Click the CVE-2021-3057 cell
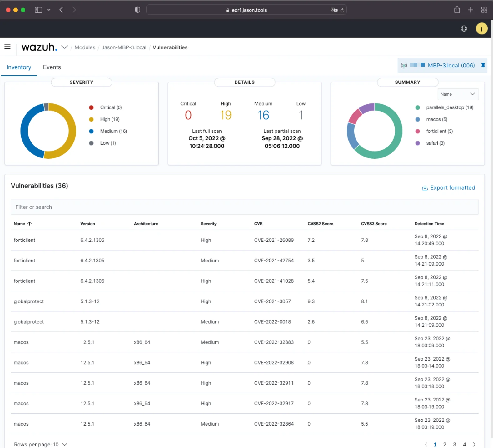Viewport: 493px width, 448px height. [x=272, y=301]
